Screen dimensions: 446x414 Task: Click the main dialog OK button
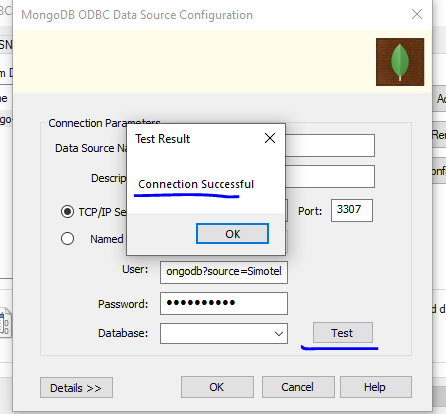(x=217, y=387)
